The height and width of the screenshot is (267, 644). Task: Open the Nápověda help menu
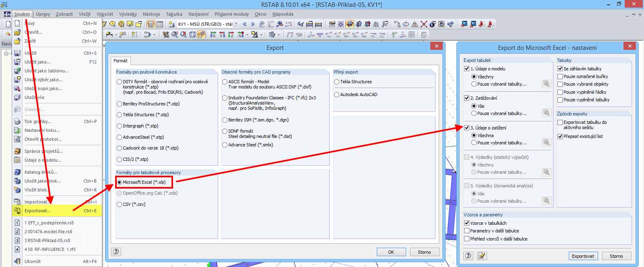tap(283, 14)
